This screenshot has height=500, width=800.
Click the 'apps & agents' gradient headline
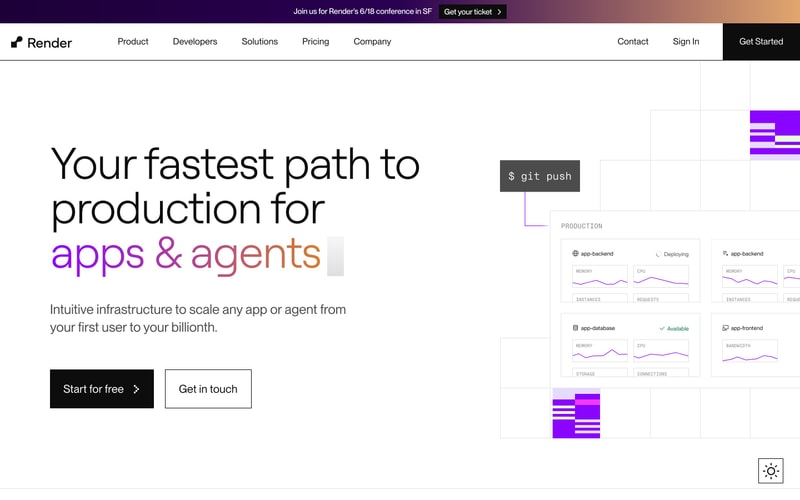click(x=186, y=254)
